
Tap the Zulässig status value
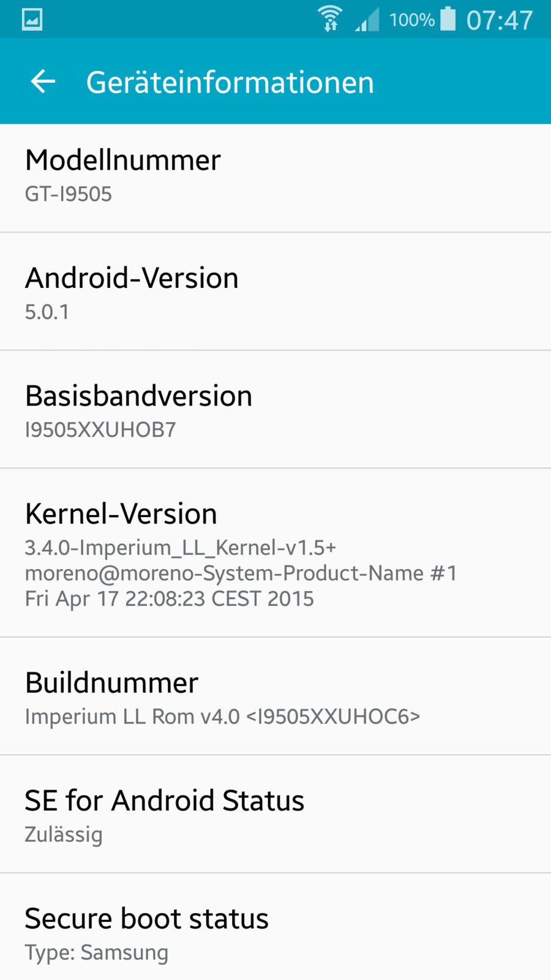[x=64, y=834]
